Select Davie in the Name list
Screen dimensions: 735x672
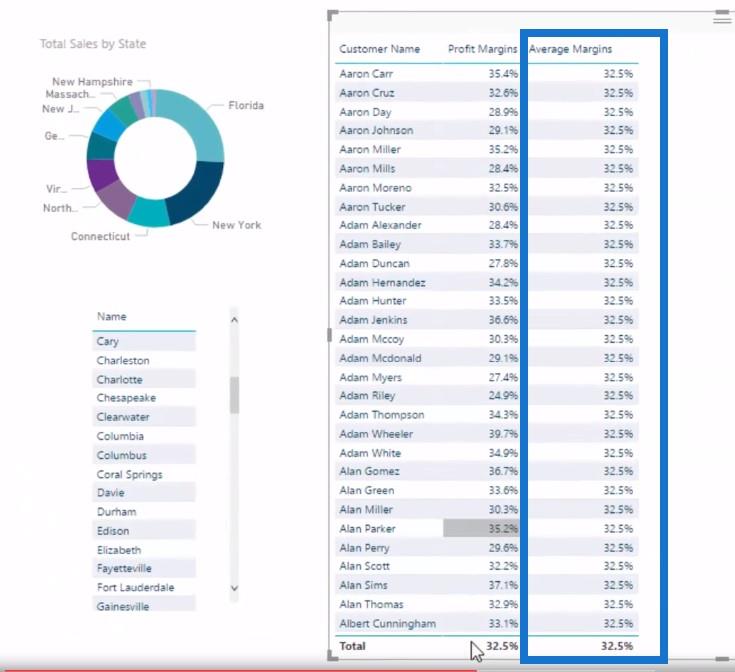[143, 493]
